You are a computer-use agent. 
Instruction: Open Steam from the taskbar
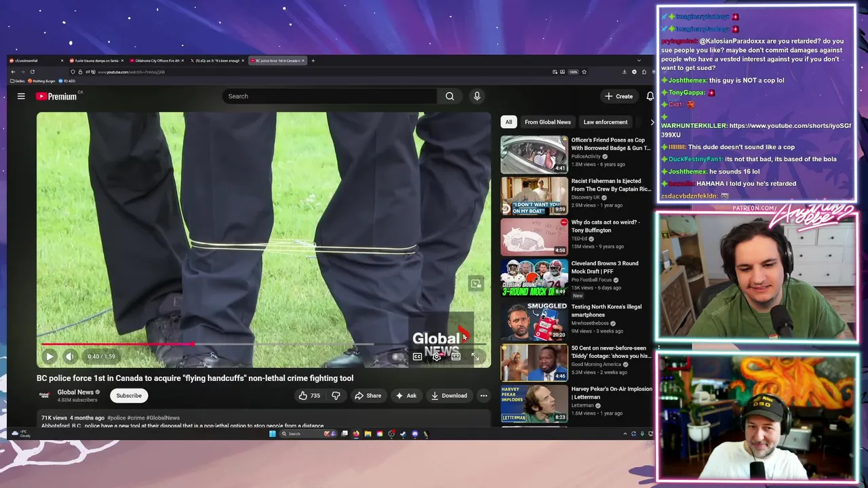tap(403, 434)
